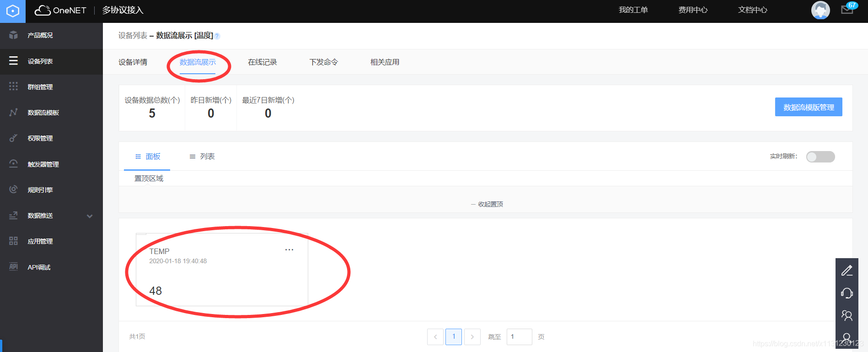Click the pencil feedback icon on right
The image size is (868, 352).
click(x=847, y=271)
